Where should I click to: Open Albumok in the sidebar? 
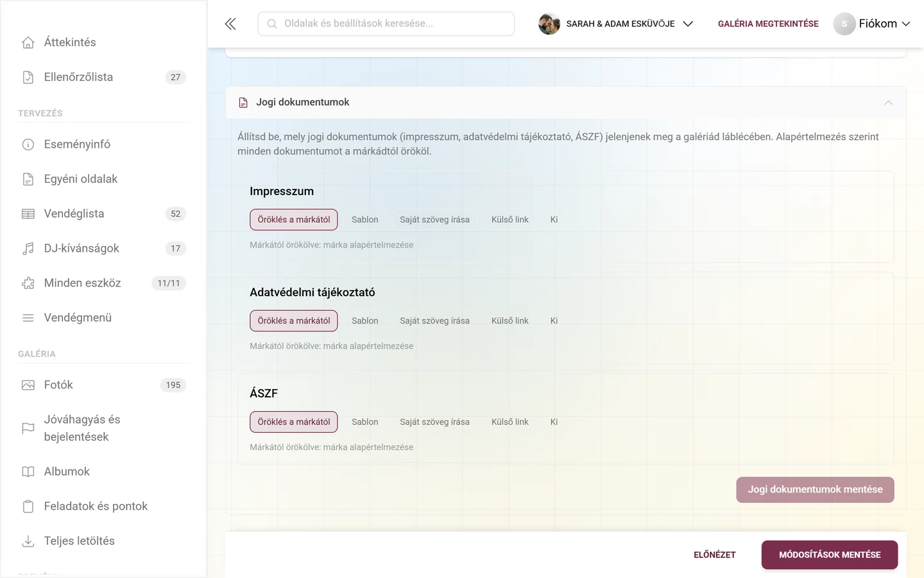103,472
